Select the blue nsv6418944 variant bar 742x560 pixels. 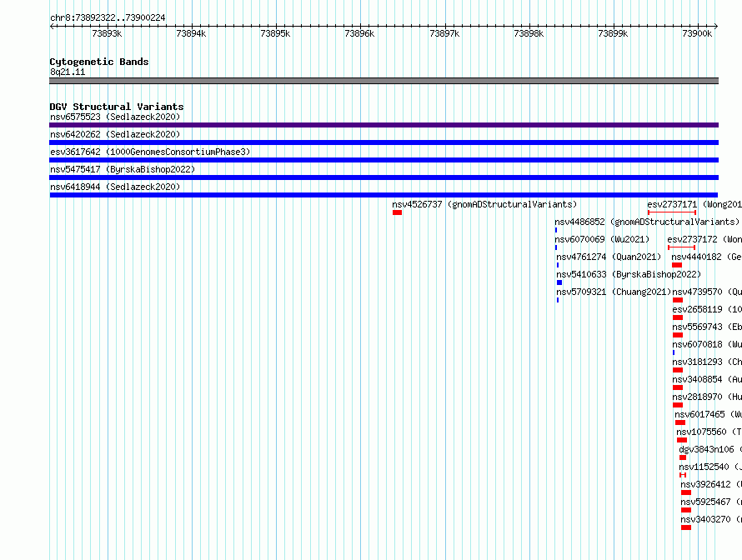point(384,195)
